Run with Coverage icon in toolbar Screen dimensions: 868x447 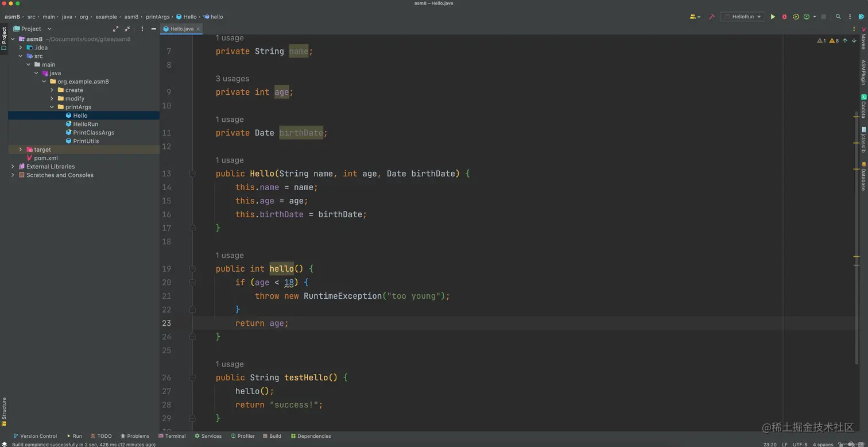pyautogui.click(x=796, y=17)
